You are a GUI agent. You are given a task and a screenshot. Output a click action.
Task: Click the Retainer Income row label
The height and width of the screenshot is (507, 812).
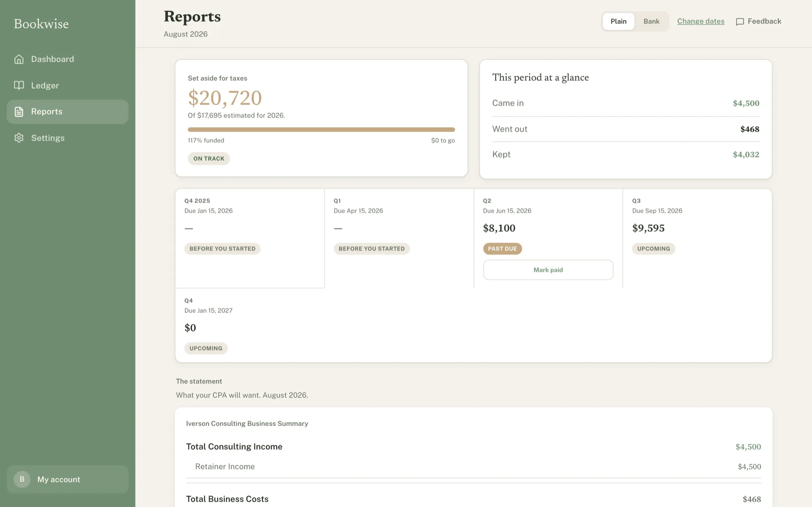[225, 466]
